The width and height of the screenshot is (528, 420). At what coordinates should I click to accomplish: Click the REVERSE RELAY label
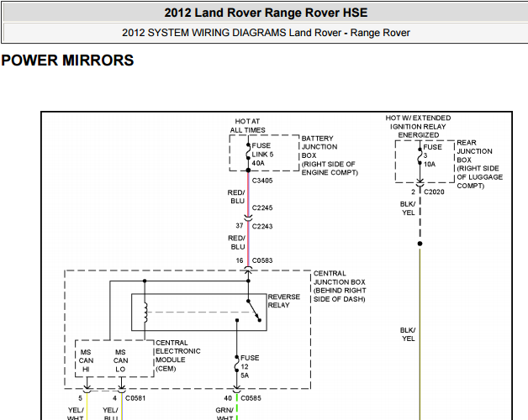coord(283,302)
